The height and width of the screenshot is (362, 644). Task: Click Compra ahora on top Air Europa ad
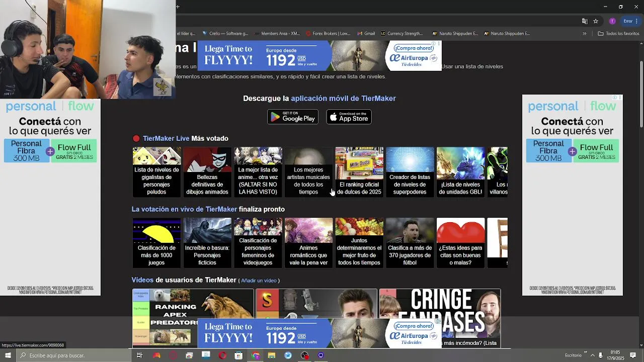coord(414,48)
